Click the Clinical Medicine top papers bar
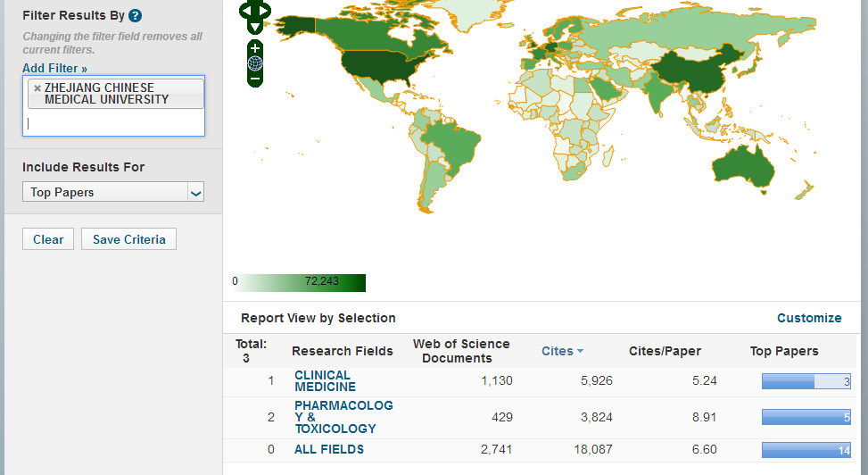This screenshot has height=475, width=868. [x=806, y=381]
